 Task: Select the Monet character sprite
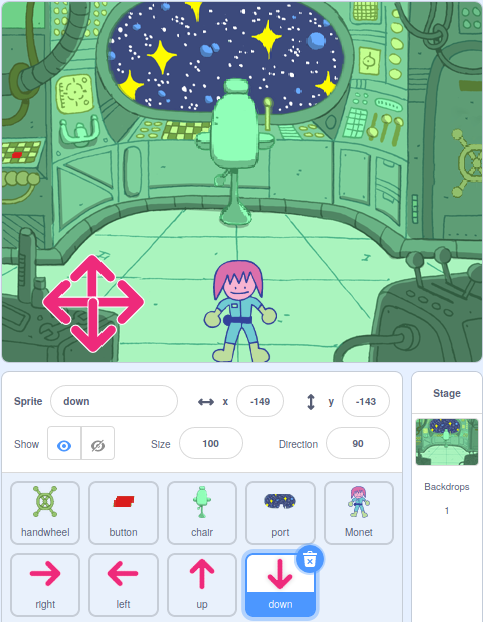(359, 513)
